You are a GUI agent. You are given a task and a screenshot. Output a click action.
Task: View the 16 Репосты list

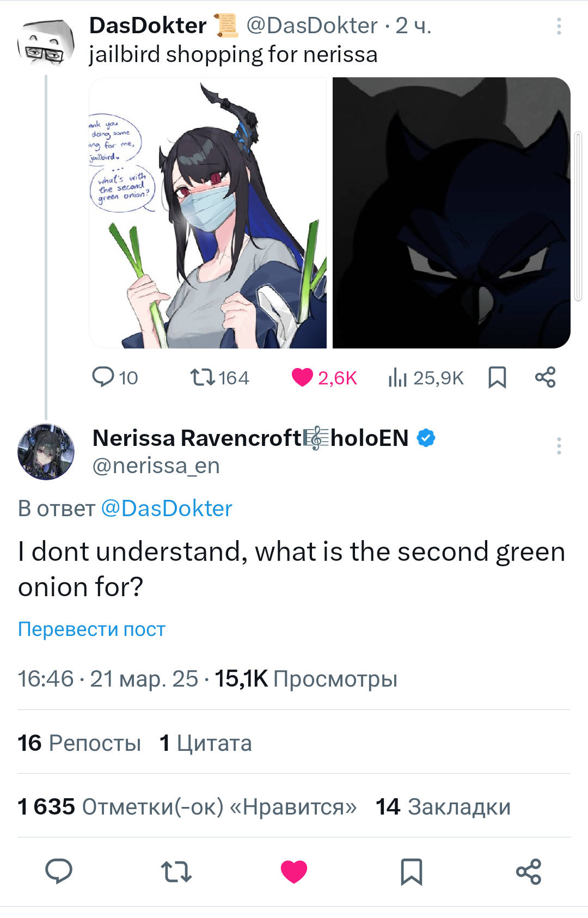pyautogui.click(x=79, y=743)
